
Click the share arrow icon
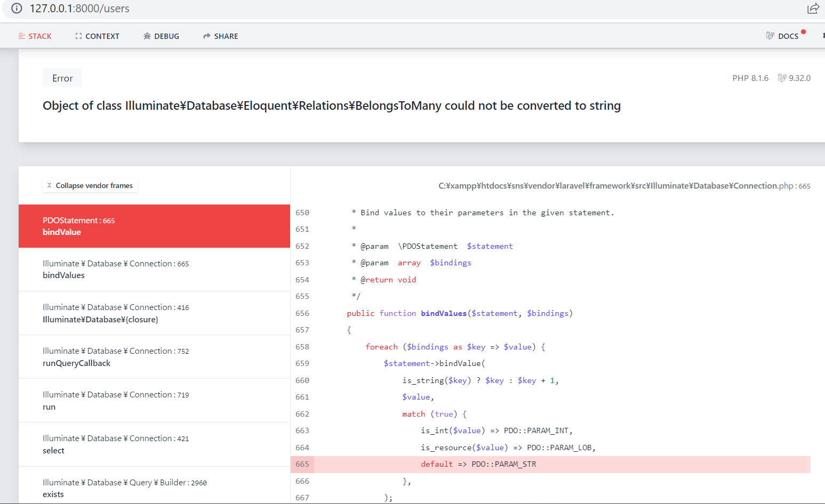coord(207,36)
